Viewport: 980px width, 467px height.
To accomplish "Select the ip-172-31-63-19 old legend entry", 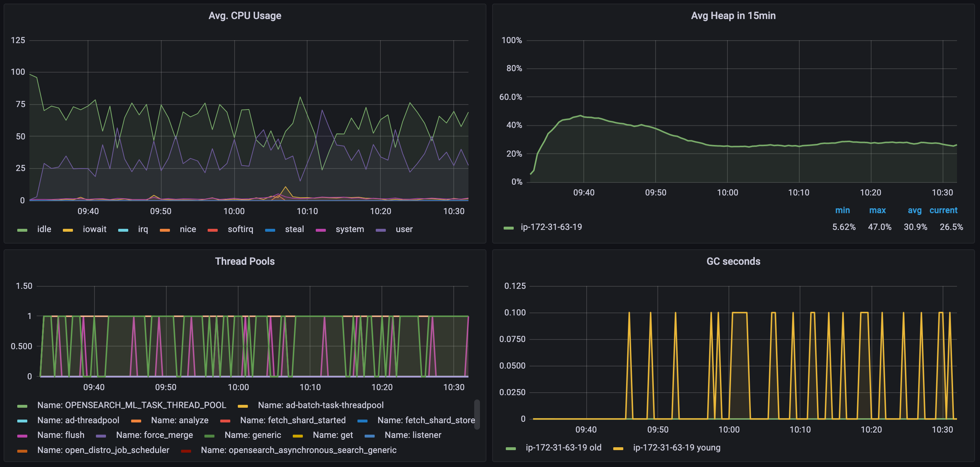I will 563,448.
